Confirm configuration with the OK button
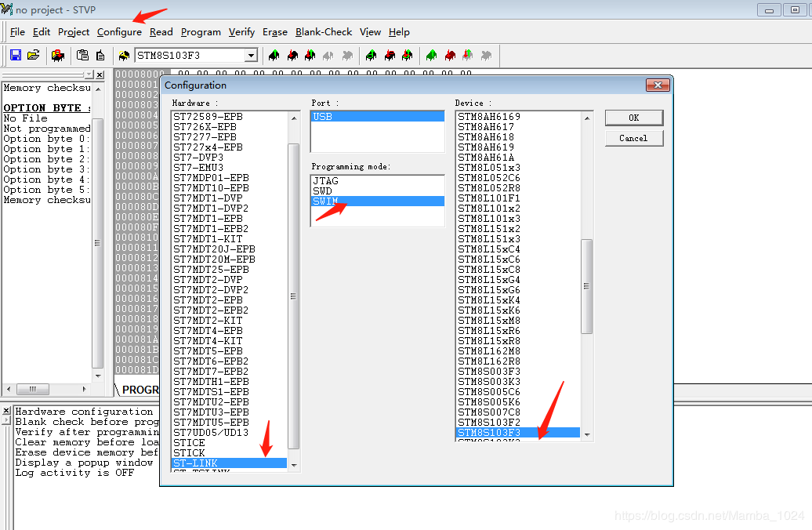 pos(634,118)
